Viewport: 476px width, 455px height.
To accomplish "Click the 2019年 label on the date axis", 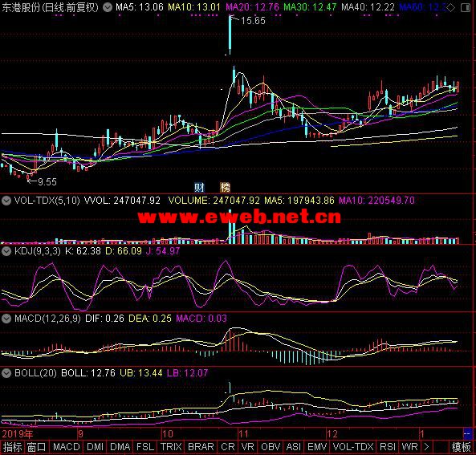I will click(18, 434).
